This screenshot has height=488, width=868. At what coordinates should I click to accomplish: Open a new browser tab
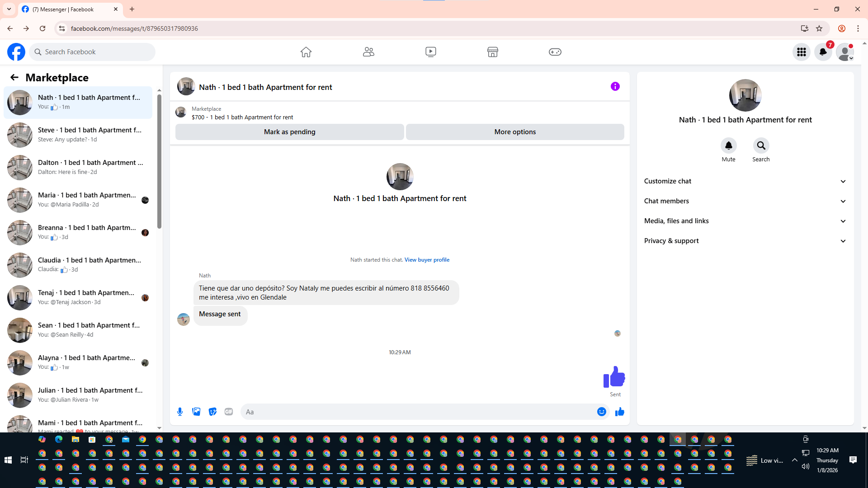(132, 9)
